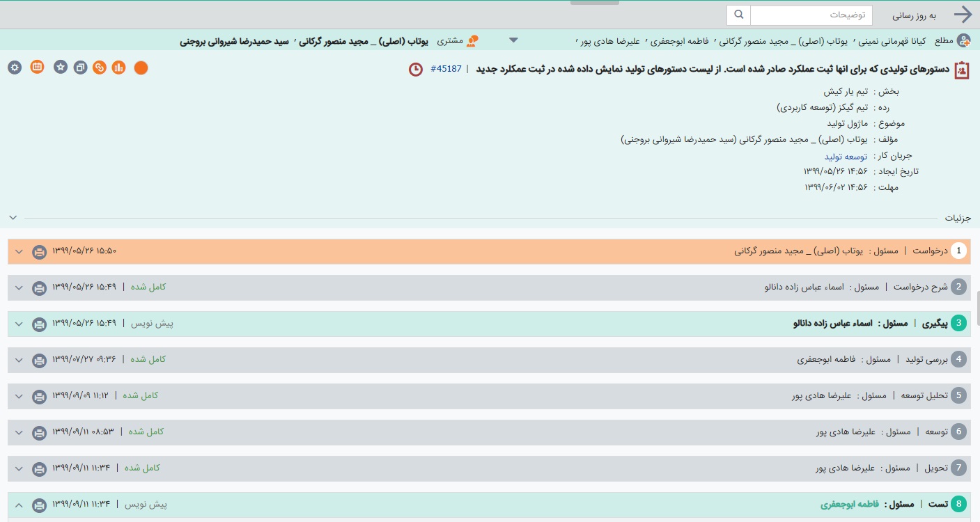The width and height of the screenshot is (980, 522).
Task: Open ticket number #45187 link
Action: click(x=446, y=70)
